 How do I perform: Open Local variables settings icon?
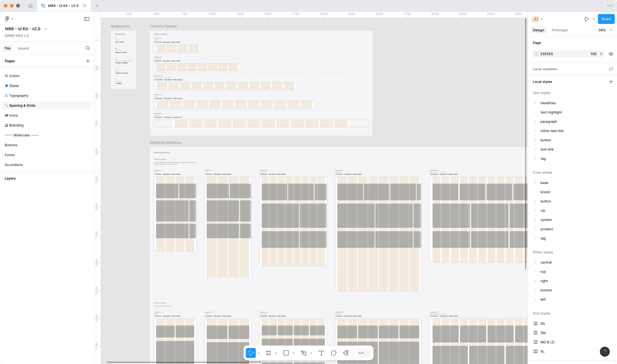(611, 69)
